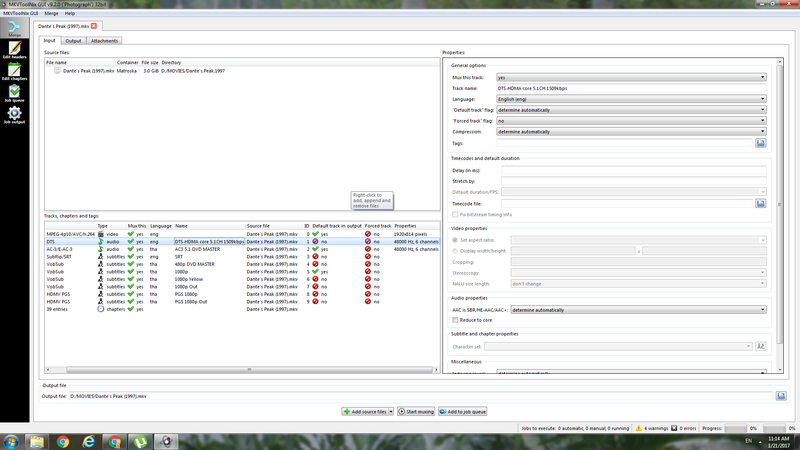Click the subtitles icon of SubRip/SRT track

point(101,257)
